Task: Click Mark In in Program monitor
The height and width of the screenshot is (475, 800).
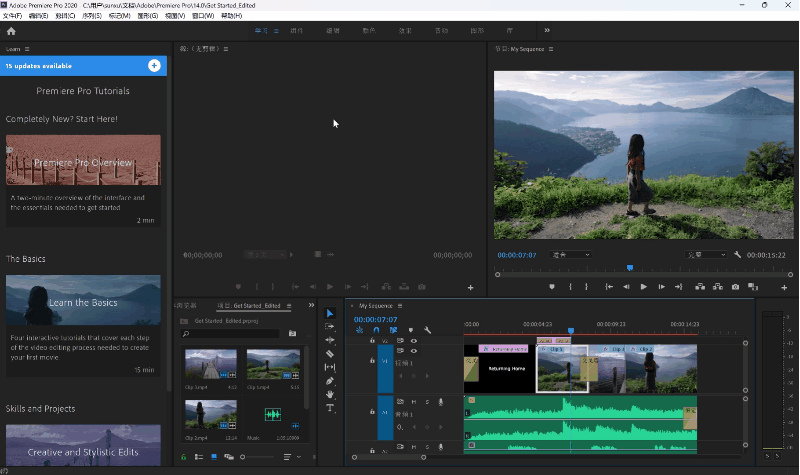Action: 570,287
